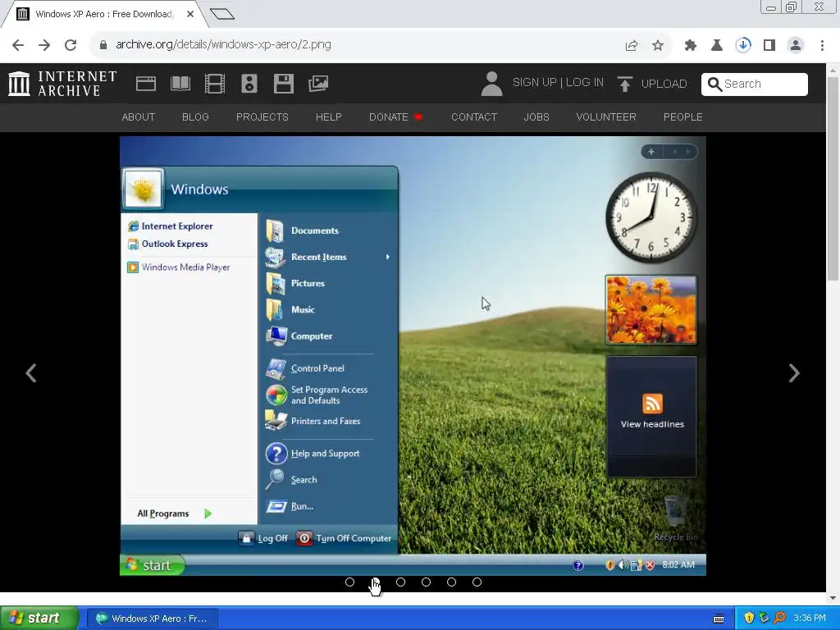Show the fourth carousel image dot
The image size is (840, 630).
pos(426,582)
